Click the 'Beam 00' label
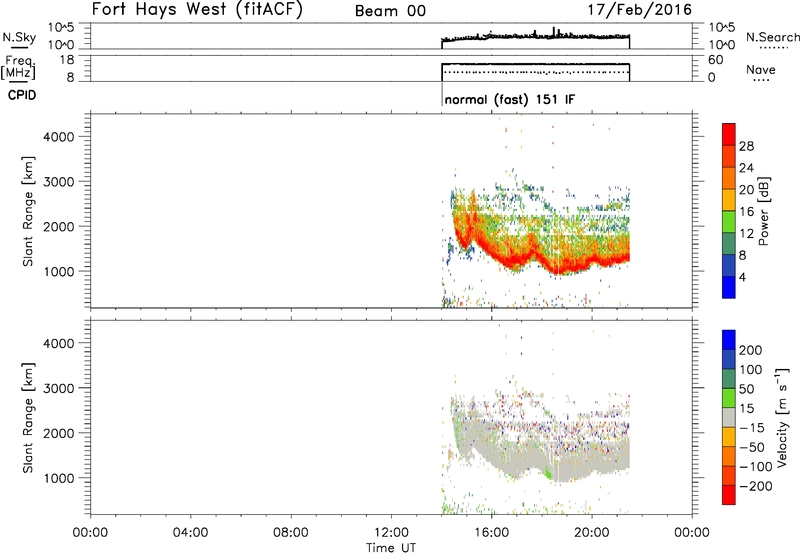 click(x=390, y=11)
